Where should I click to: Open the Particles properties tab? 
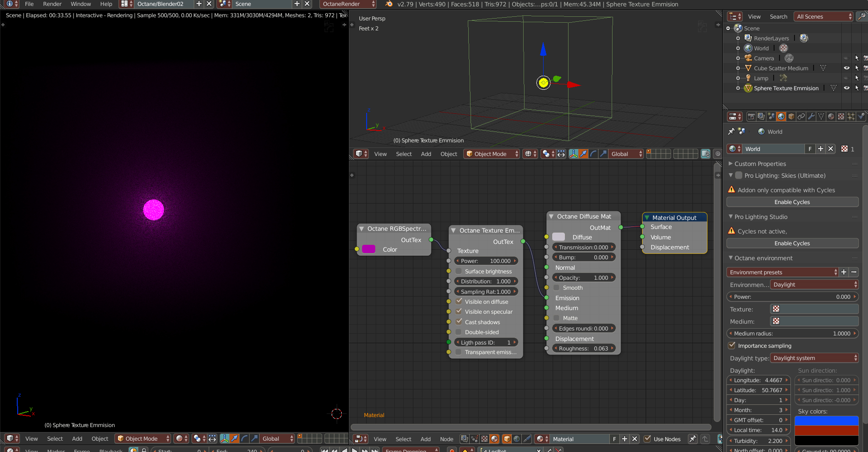[851, 117]
